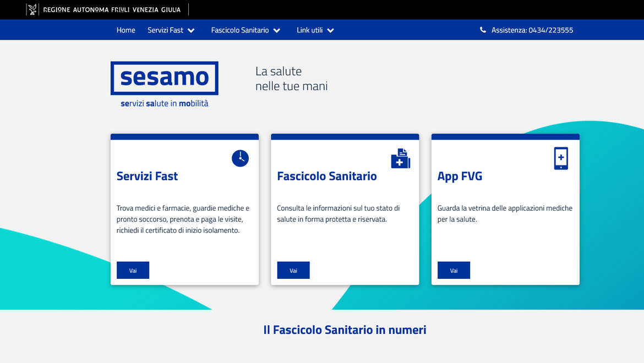The height and width of the screenshot is (363, 644).
Task: Open the Servizi Fast navigation menu item
Action: 166,30
